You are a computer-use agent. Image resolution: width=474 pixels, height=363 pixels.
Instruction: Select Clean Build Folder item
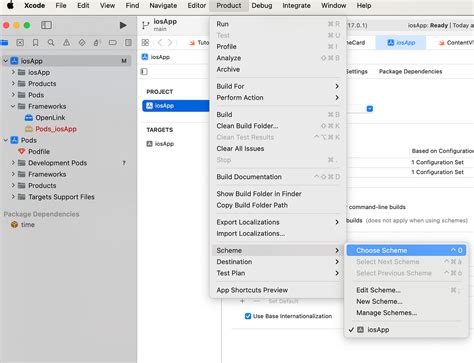point(278,126)
